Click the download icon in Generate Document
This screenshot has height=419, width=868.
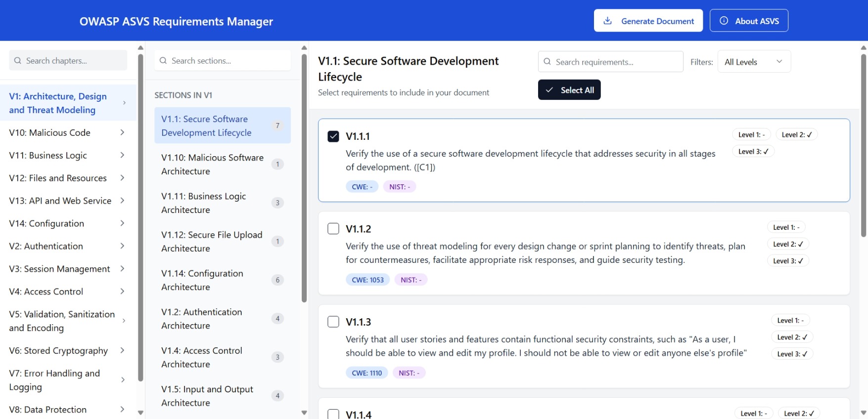[x=608, y=21]
